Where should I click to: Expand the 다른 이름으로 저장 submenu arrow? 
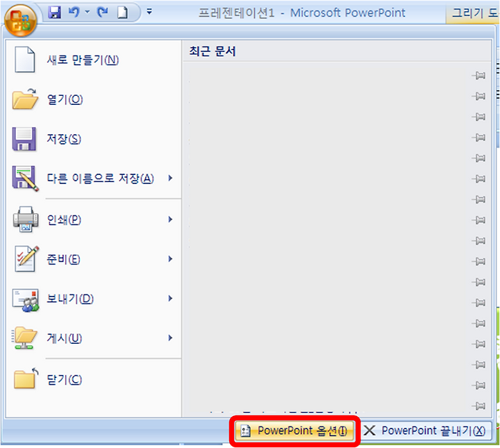click(x=171, y=178)
